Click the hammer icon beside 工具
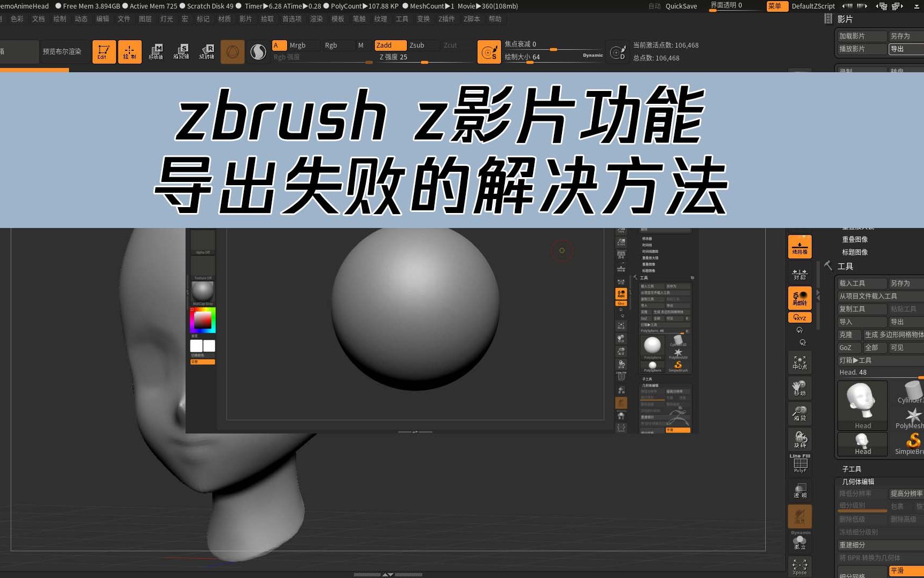Viewport: 924px width, 578px height. click(828, 265)
